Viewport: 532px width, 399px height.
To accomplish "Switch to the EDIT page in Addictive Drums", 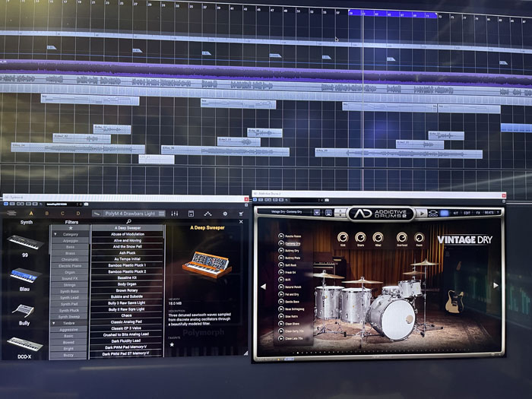I will [467, 213].
